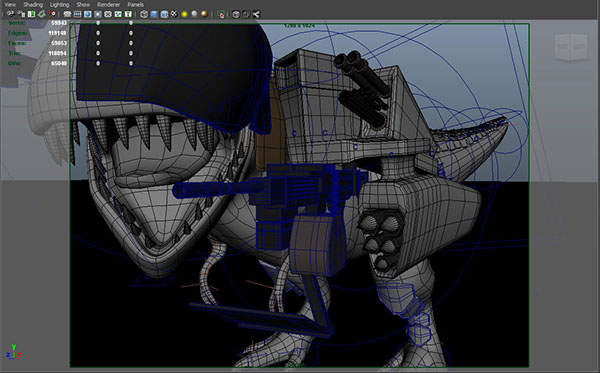Click the 'Verts:' heads-up display label

[17, 23]
